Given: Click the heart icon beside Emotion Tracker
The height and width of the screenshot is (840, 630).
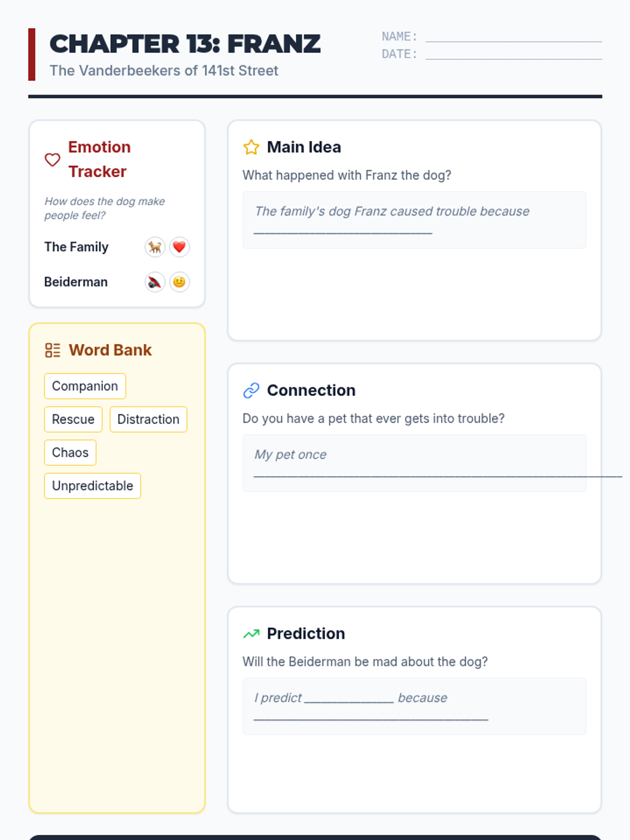Looking at the screenshot, I should pos(52,159).
